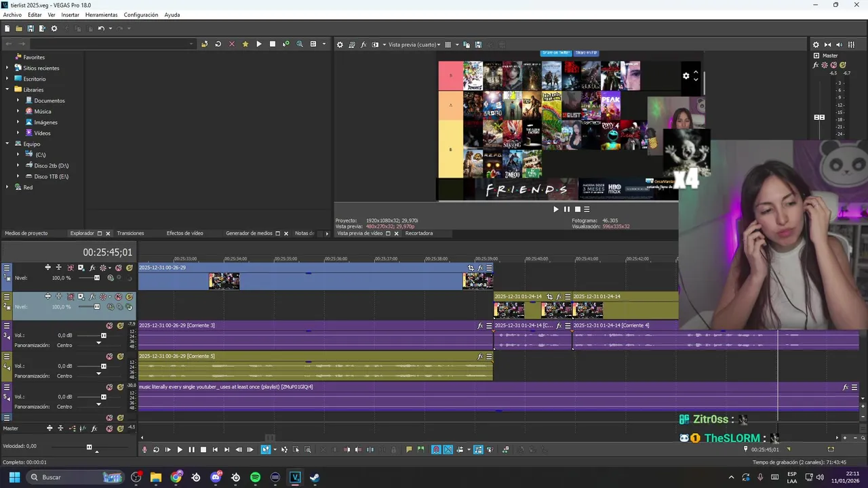This screenshot has width=868, height=488.
Task: Switch to Recortadora tab
Action: point(419,233)
